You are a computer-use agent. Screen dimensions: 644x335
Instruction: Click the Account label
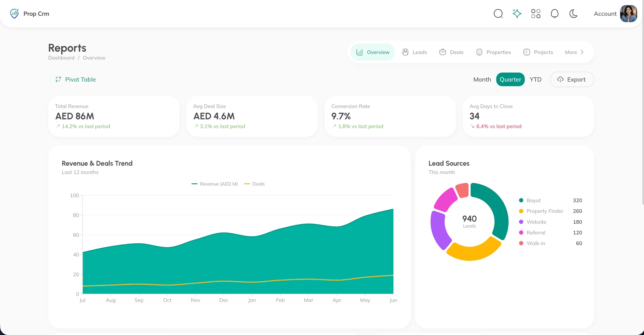(605, 14)
